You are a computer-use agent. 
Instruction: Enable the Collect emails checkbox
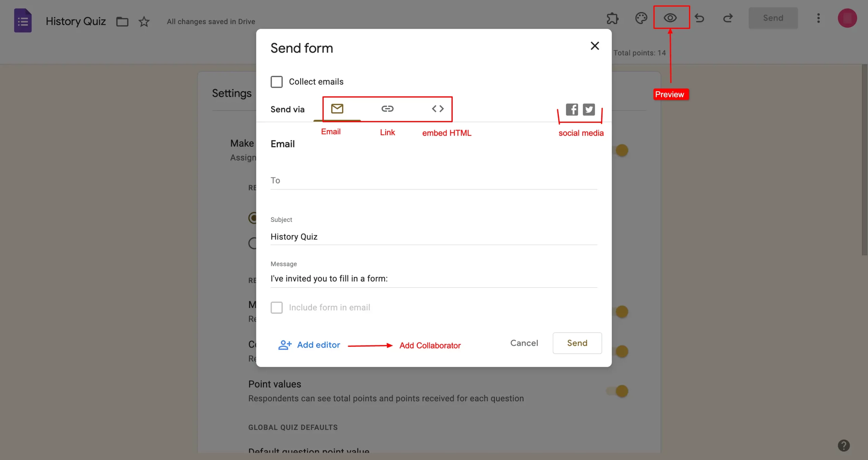277,81
